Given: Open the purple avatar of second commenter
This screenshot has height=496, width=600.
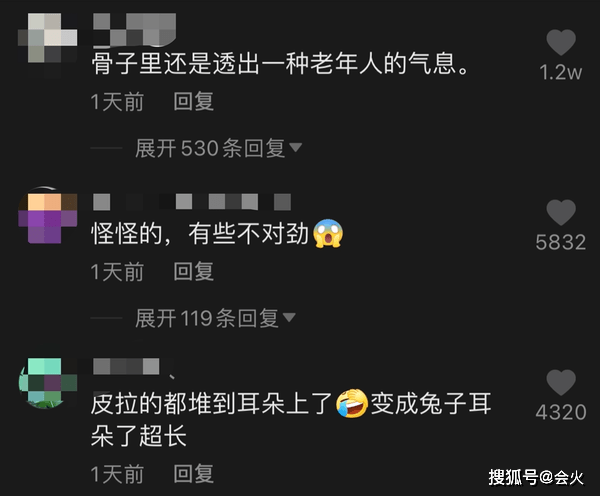Looking at the screenshot, I should [x=47, y=217].
